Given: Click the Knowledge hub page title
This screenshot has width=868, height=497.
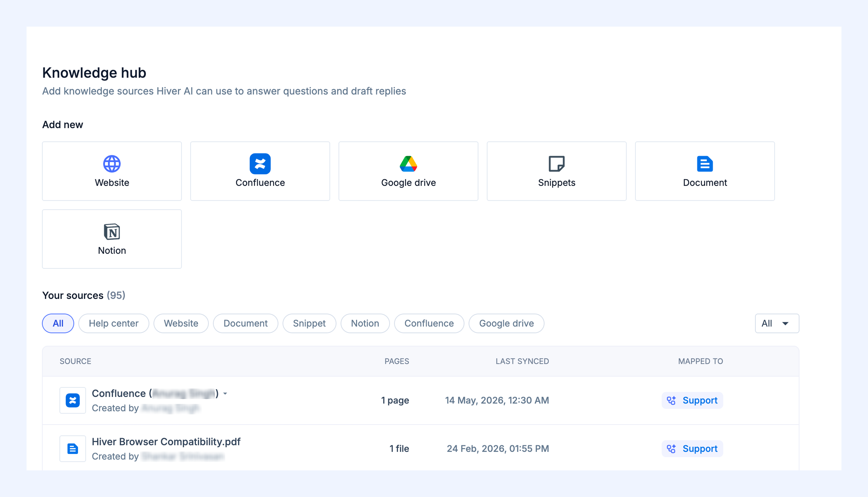Looking at the screenshot, I should pos(94,73).
